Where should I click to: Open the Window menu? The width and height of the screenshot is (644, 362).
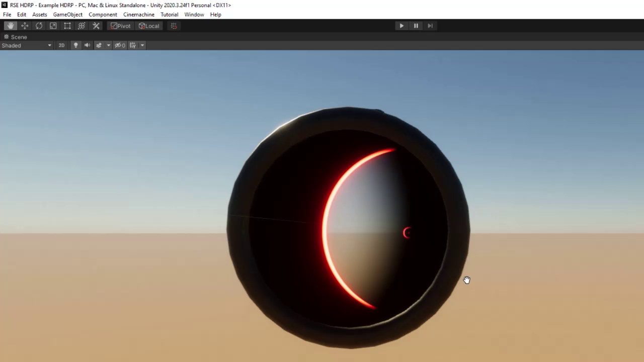(x=194, y=15)
